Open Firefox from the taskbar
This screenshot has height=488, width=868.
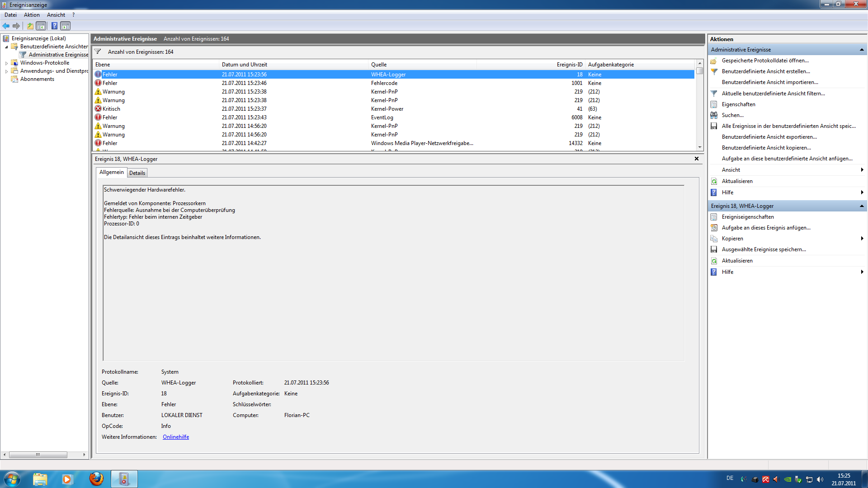point(96,479)
